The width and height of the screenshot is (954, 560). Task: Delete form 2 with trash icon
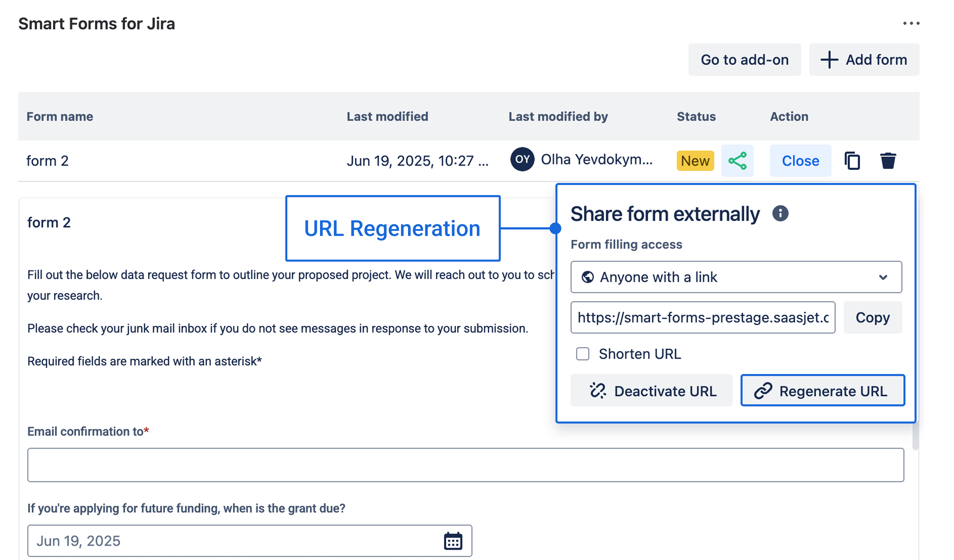point(888,161)
